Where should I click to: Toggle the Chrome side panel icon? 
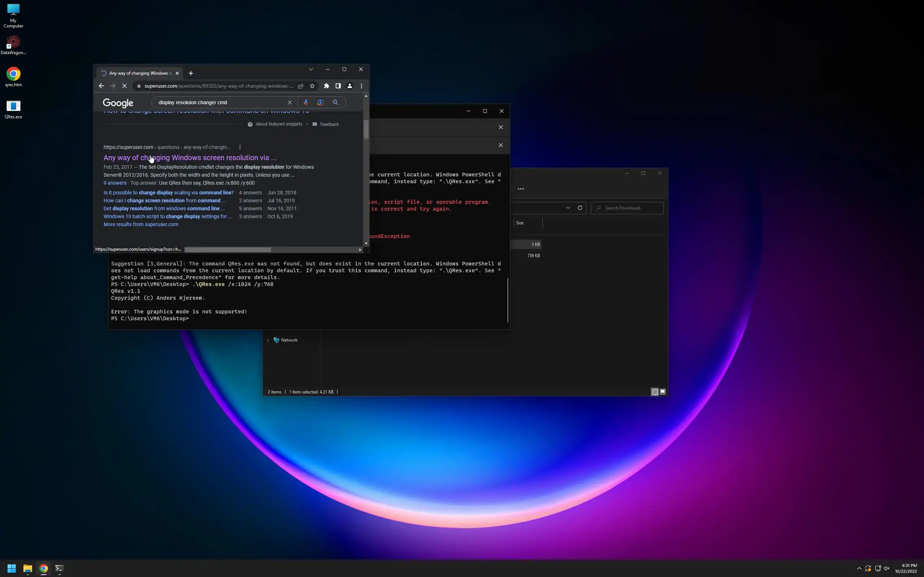point(338,86)
